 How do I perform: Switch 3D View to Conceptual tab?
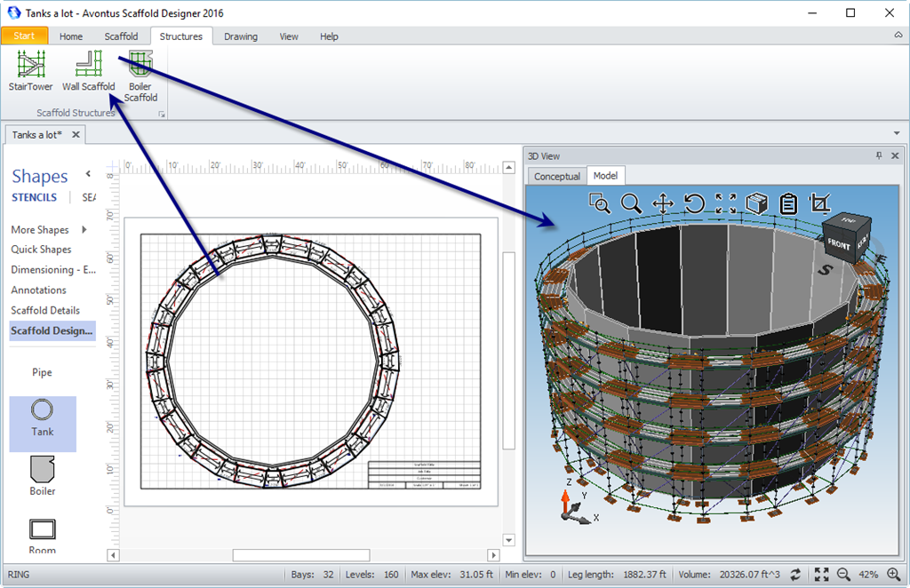556,176
